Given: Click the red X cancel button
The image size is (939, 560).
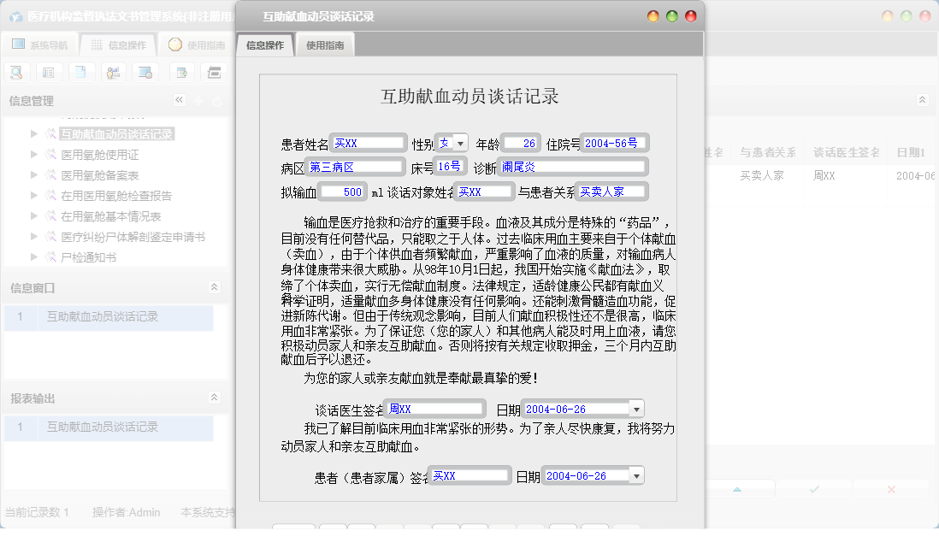Looking at the screenshot, I should pos(891,489).
